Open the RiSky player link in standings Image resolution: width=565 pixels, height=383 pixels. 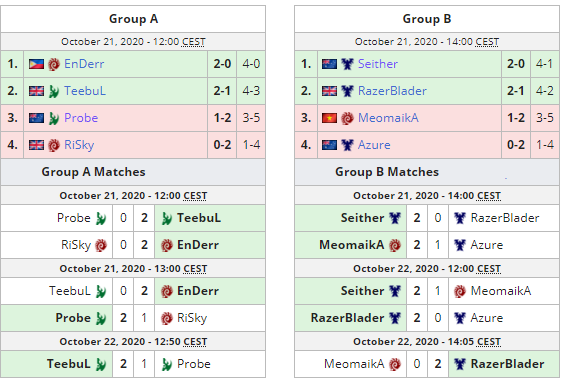click(79, 145)
